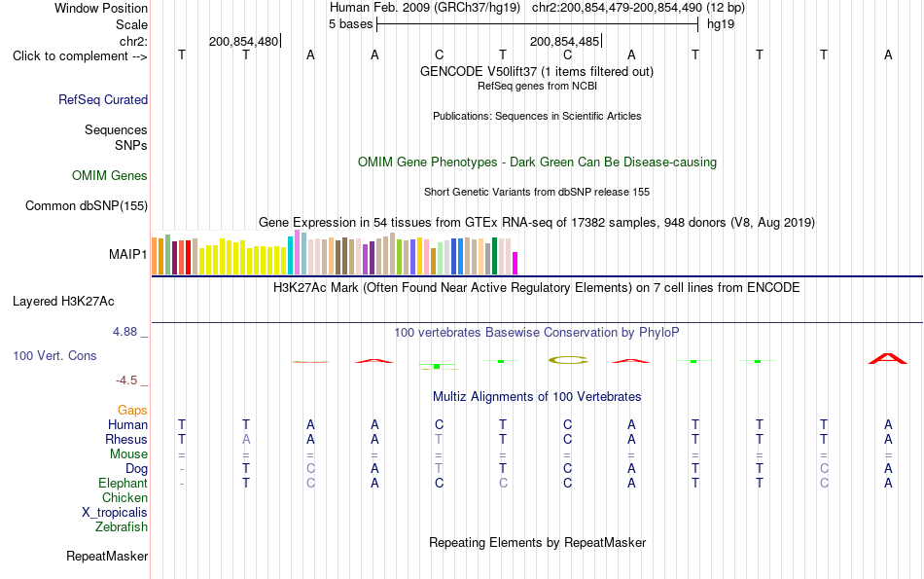Select the Zebrafish alignment row label

point(122,526)
